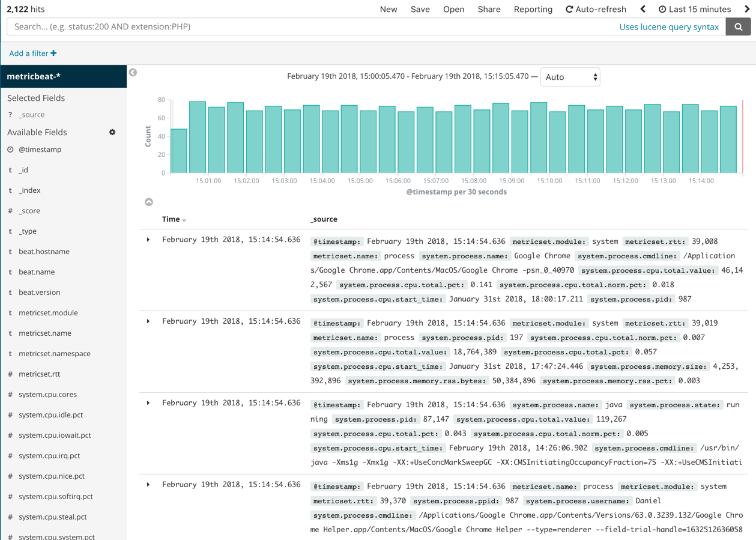This screenshot has height=540, width=756.
Task: Click Open in the top menu
Action: [453, 9]
